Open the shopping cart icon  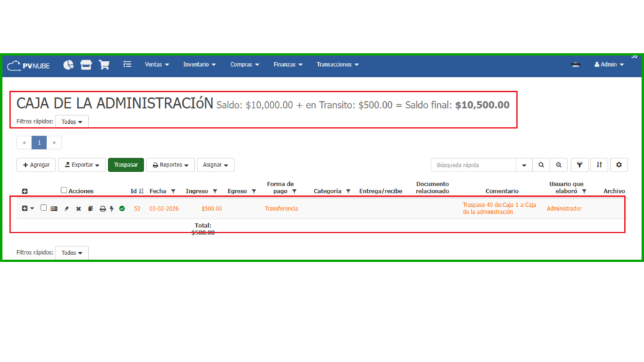[104, 65]
